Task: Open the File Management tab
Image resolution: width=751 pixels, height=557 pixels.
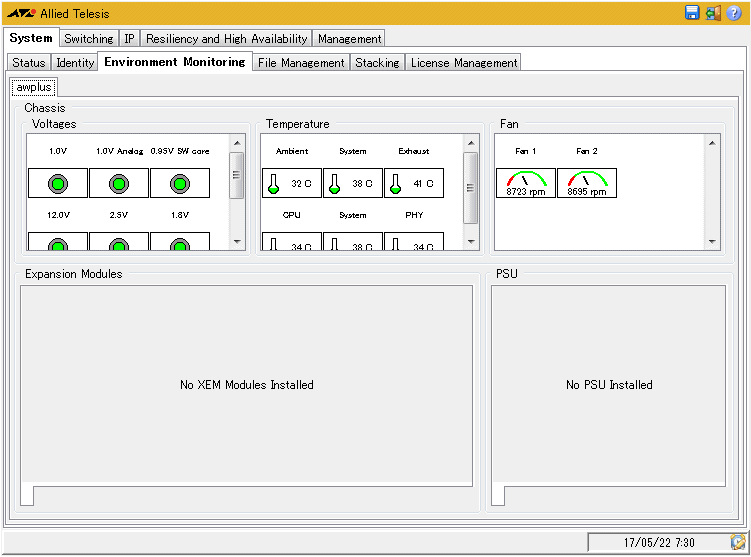Action: click(x=300, y=63)
